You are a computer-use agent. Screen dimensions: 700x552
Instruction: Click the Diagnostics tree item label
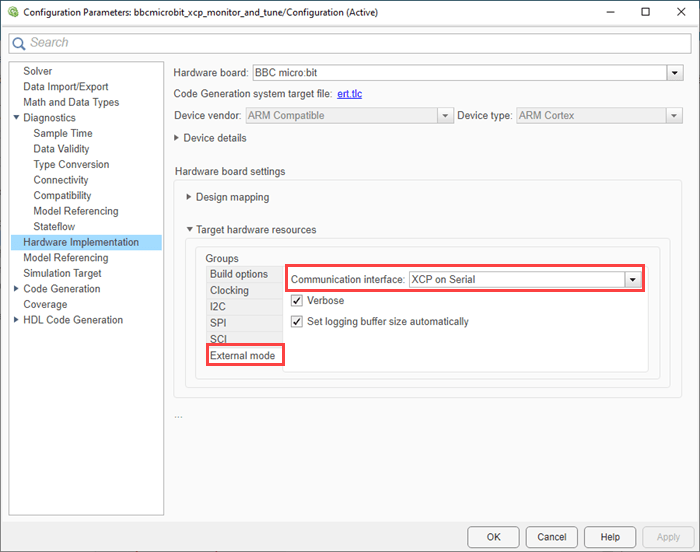(x=49, y=118)
